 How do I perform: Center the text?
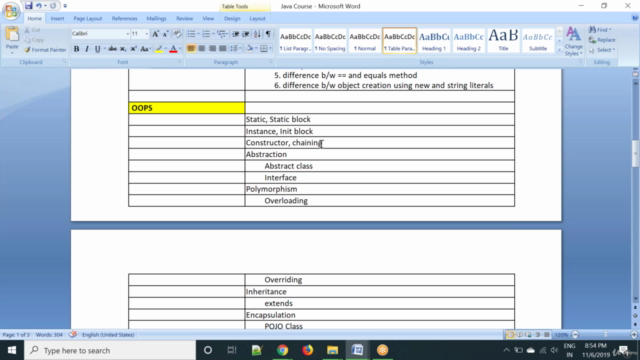tap(202, 49)
